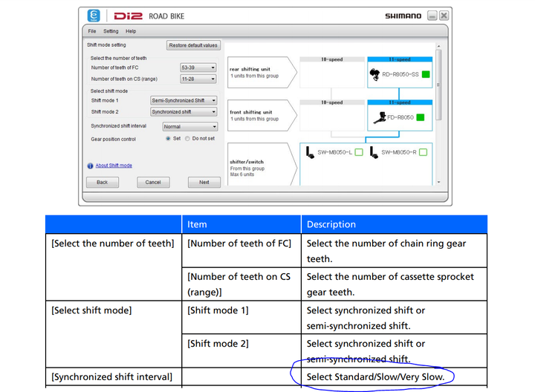Click the Shimano brand logo
Screen dimensions: 535x392
click(x=403, y=16)
